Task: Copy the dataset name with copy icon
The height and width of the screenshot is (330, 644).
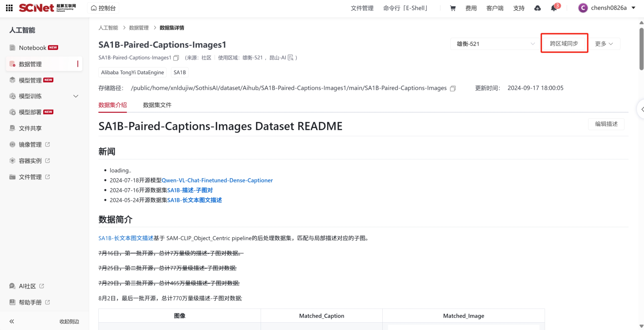Action: point(176,58)
